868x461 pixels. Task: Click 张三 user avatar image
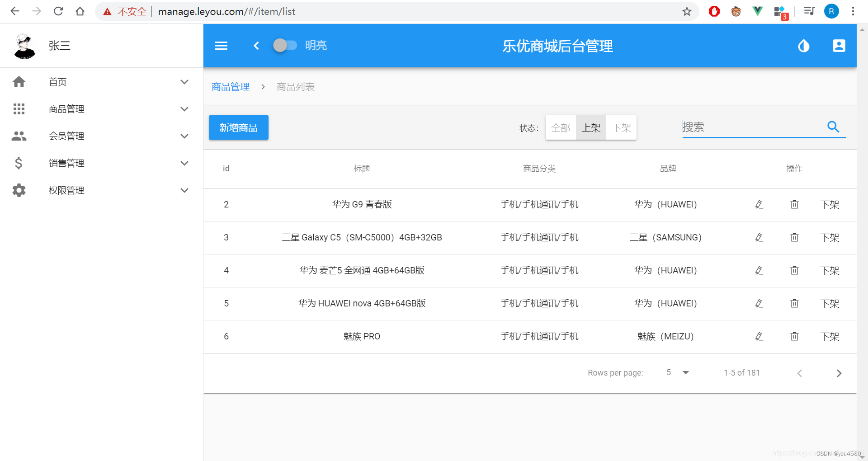[24, 46]
